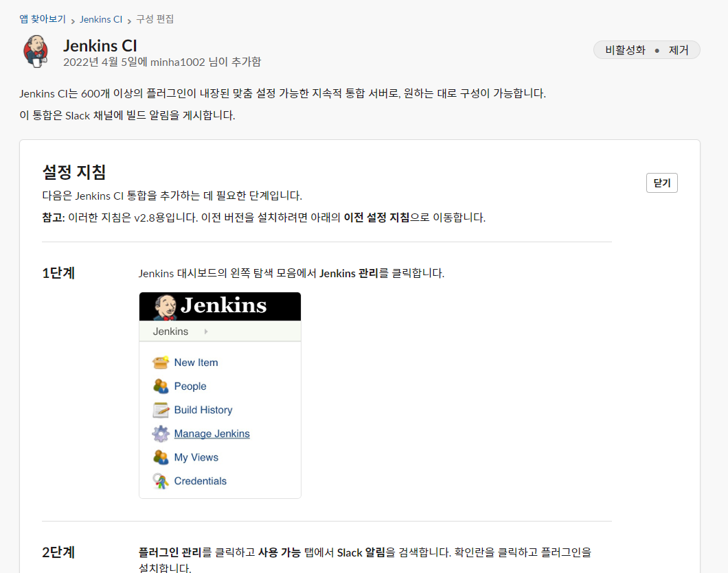728x573 pixels.
Task: Click the "2022년 4월 5일에 minha1002" added-by text
Action: coord(134,62)
